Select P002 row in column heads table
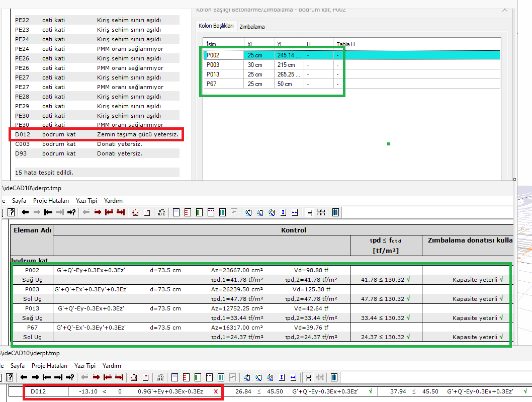The width and height of the screenshot is (532, 402). coord(352,55)
